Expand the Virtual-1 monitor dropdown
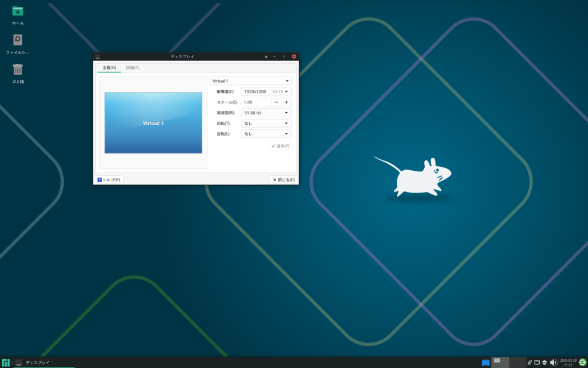The height and width of the screenshot is (368, 588). (x=250, y=81)
